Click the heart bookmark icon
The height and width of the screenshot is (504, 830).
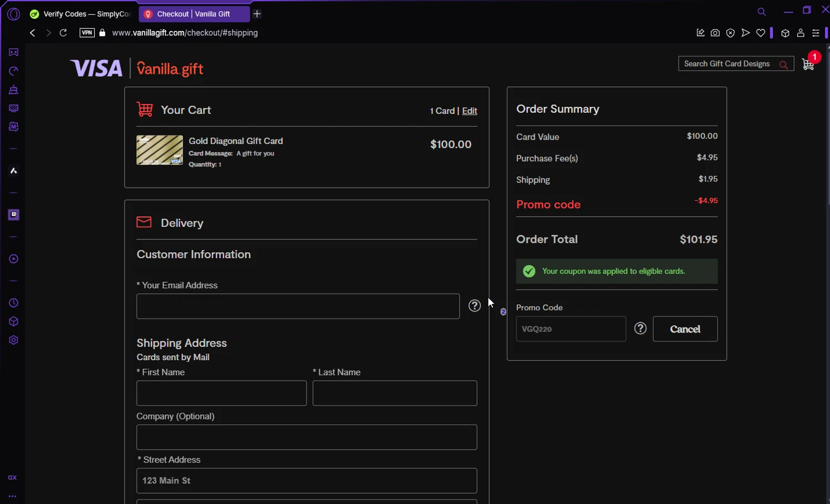[761, 33]
